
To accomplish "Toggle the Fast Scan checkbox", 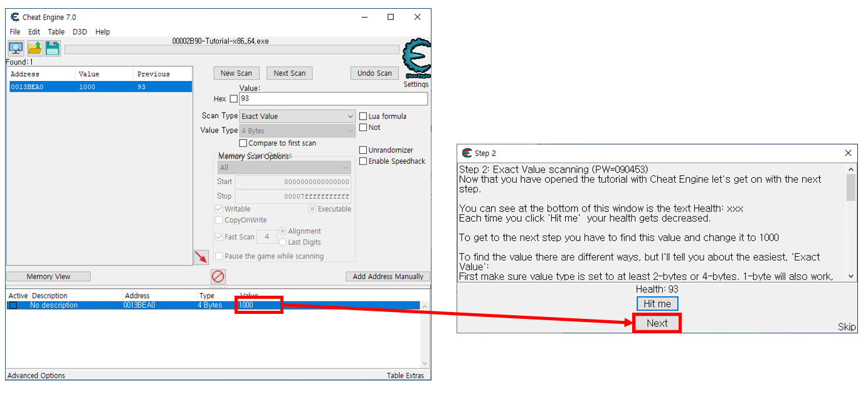I will coord(219,237).
